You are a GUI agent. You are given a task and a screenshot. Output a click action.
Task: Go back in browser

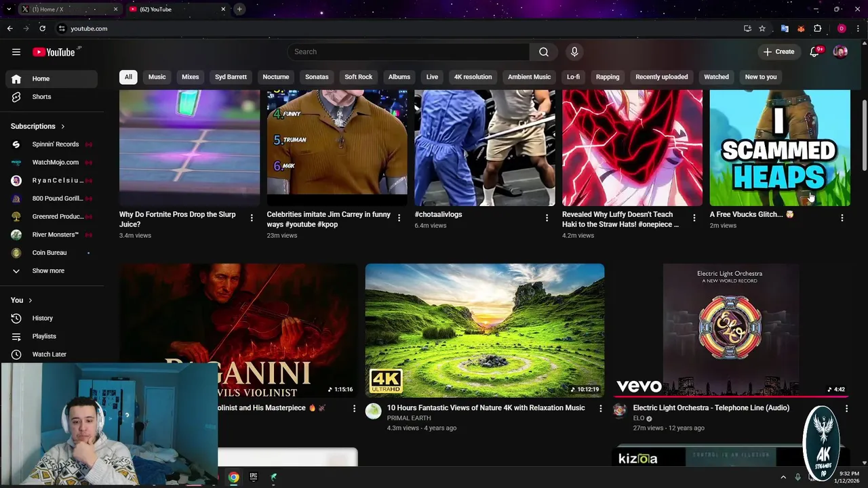(x=9, y=28)
